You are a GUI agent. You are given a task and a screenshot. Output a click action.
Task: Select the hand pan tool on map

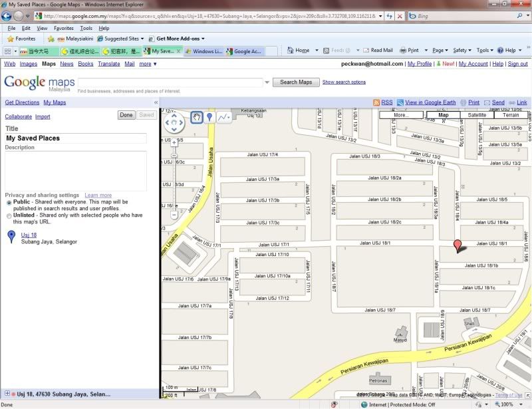click(x=197, y=117)
